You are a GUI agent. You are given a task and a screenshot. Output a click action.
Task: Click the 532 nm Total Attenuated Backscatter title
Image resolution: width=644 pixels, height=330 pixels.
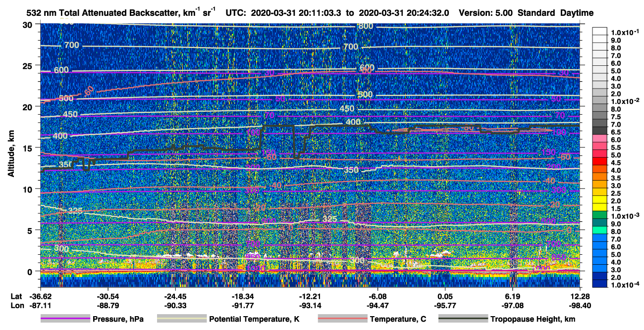point(121,12)
